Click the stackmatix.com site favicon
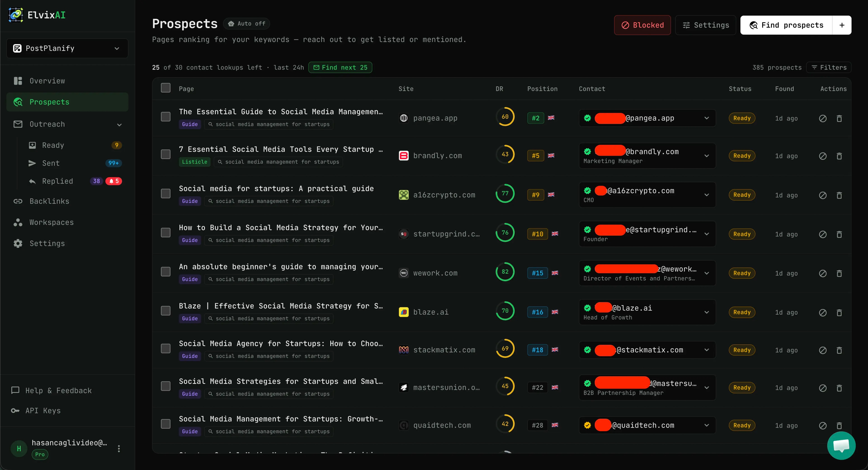The height and width of the screenshot is (470, 868). [403, 350]
